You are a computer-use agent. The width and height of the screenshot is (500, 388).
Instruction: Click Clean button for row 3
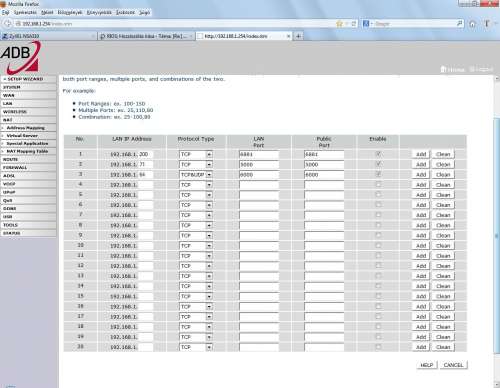tap(443, 175)
